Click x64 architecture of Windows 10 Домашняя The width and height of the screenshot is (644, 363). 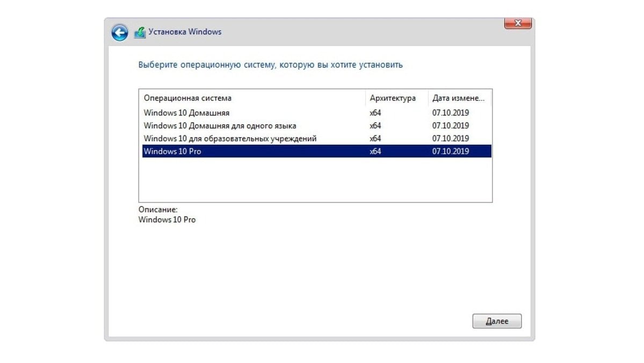coord(375,112)
